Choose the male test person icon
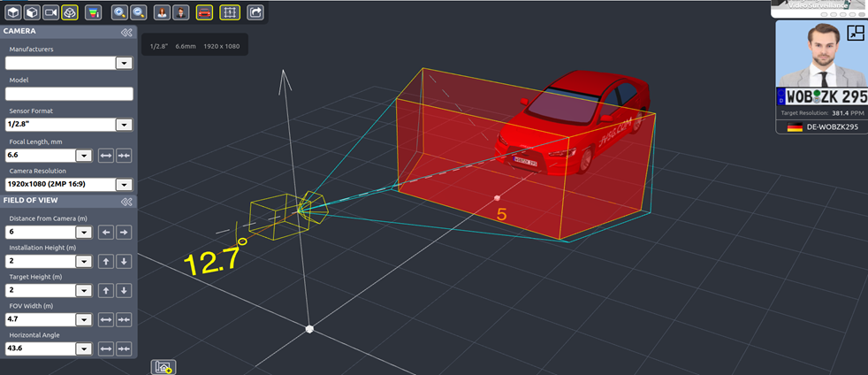Image resolution: width=868 pixels, height=375 pixels. point(181,12)
